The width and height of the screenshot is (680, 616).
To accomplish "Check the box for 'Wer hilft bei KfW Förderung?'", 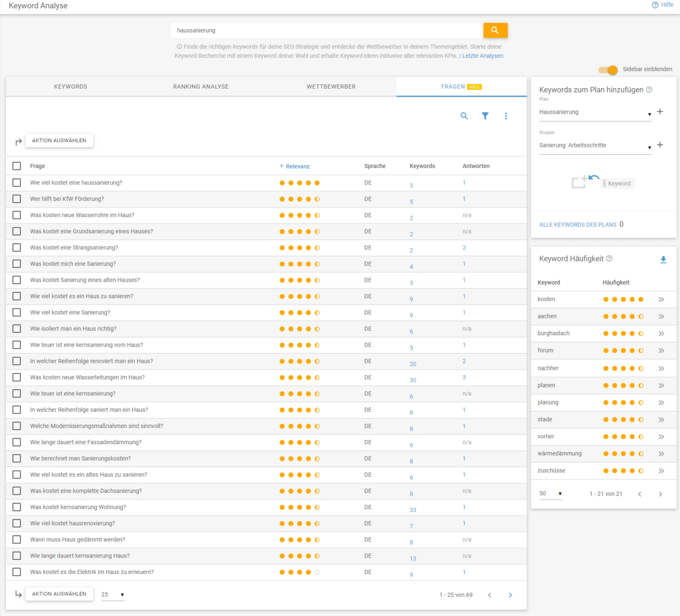I will [16, 199].
